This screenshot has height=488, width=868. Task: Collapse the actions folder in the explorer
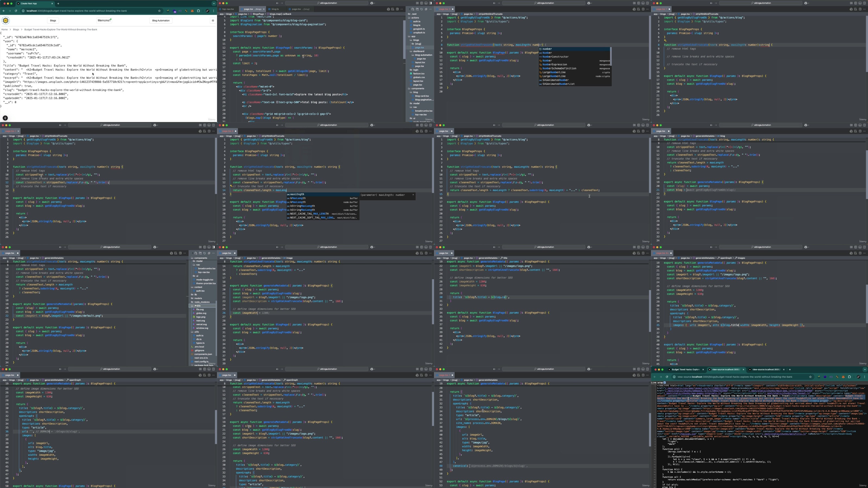click(415, 18)
